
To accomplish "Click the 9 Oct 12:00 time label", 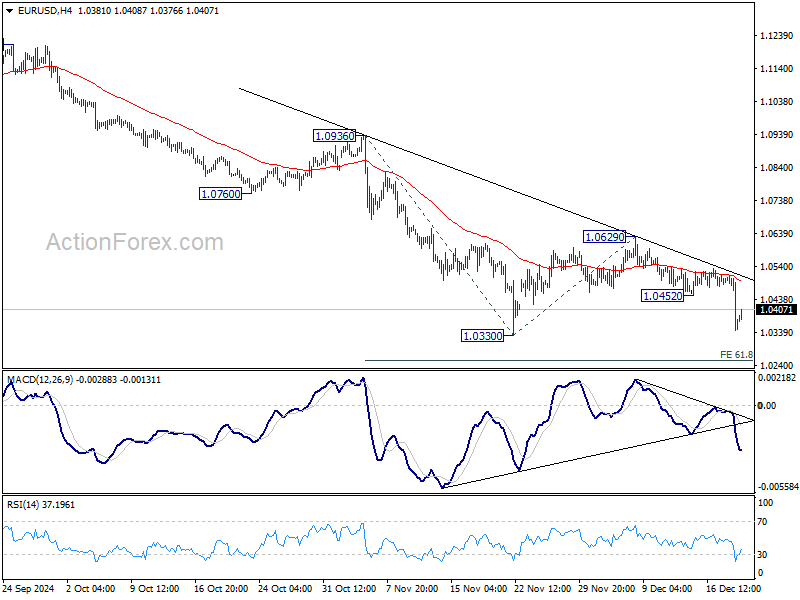I will click(x=155, y=588).
